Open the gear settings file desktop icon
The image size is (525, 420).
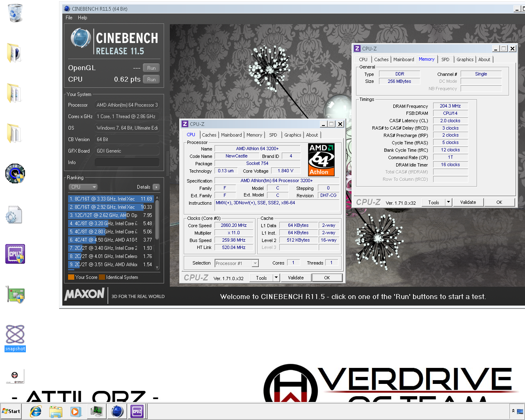[14, 215]
